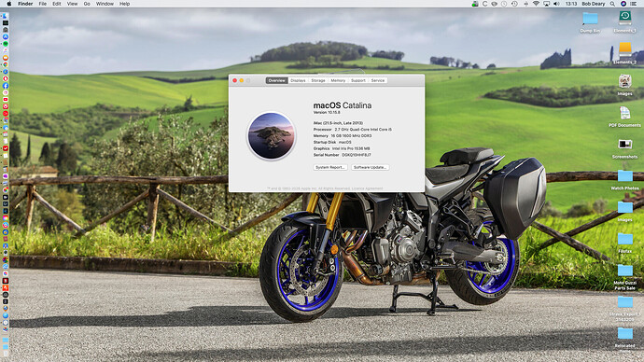Click the Graphics Intel Iris Pro line

(x=342, y=148)
